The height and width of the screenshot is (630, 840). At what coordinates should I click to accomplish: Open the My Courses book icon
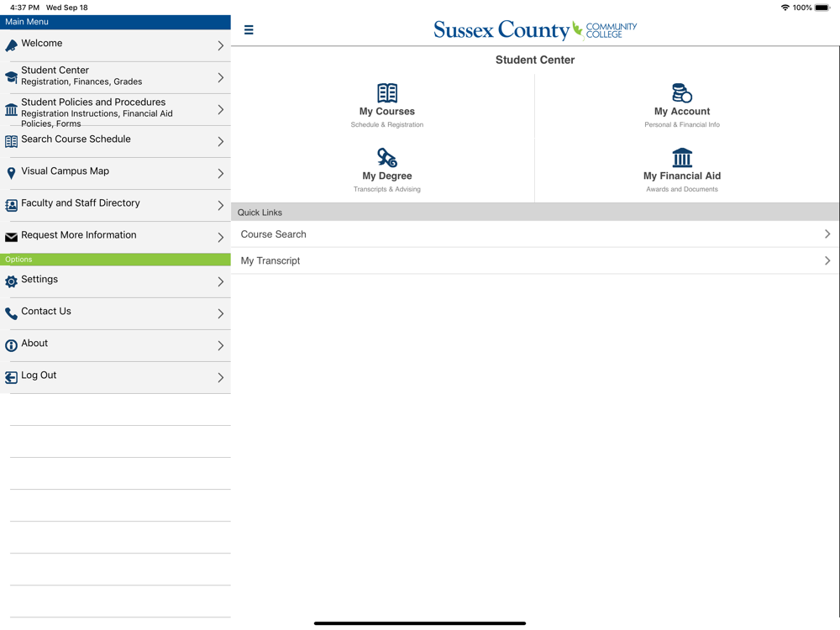(x=386, y=93)
